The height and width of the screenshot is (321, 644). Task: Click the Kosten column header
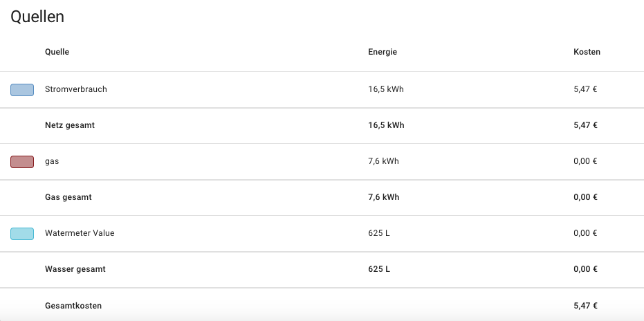click(587, 52)
